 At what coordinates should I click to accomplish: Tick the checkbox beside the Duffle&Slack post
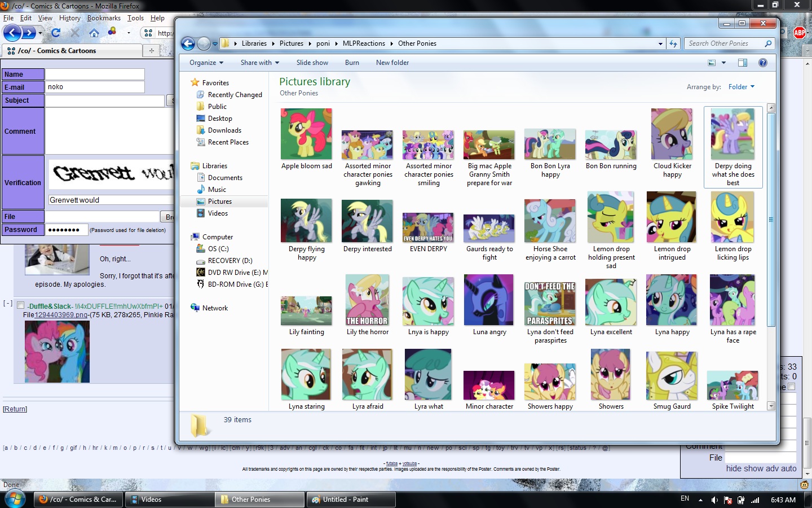coord(21,305)
